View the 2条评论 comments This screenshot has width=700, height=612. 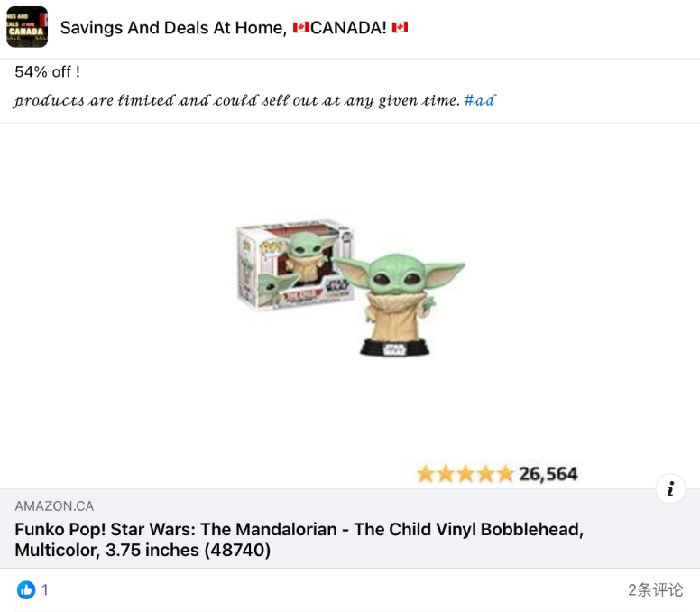coord(656,589)
